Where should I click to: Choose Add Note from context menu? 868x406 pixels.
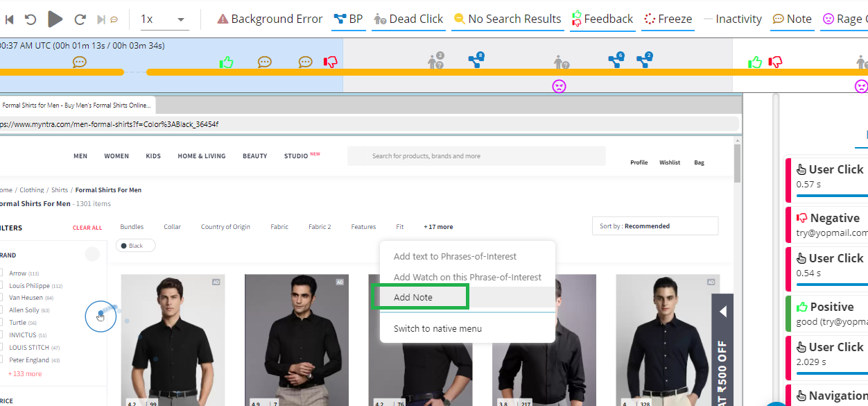click(413, 297)
